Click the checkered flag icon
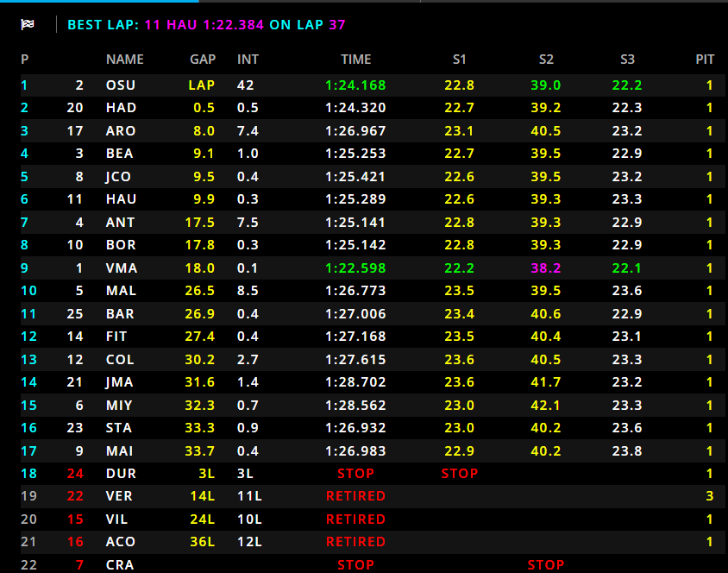 (x=28, y=25)
